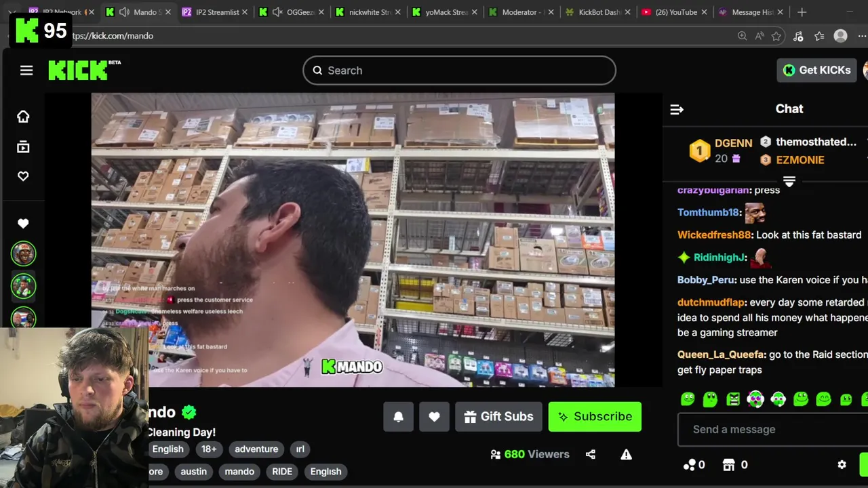Add this page to favorites star
868x488 pixels.
tap(776, 36)
